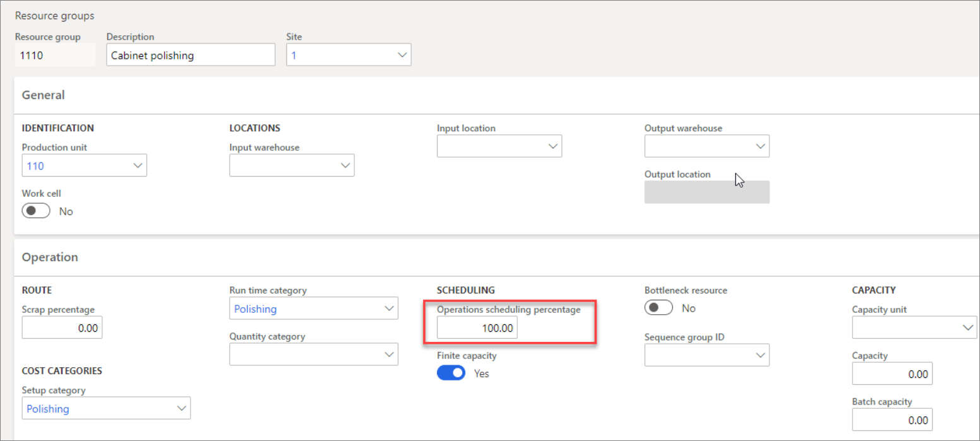Click the SCHEDULING group heading

[466, 290]
